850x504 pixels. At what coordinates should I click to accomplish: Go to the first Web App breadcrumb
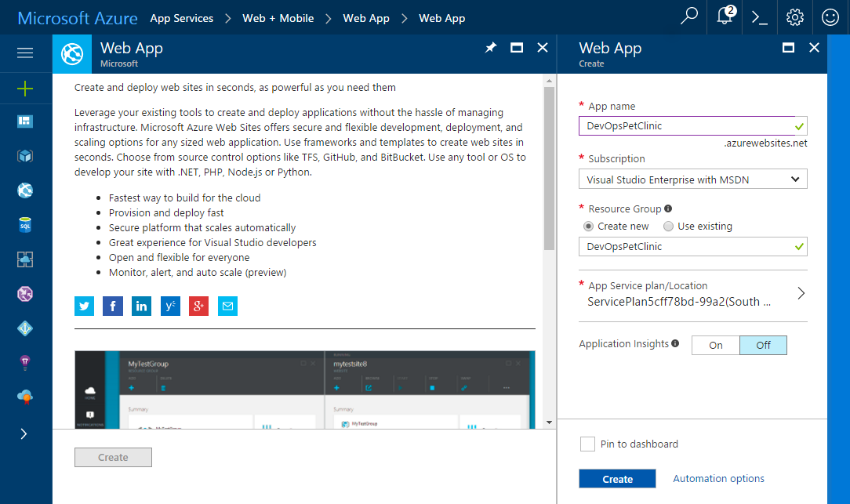366,19
